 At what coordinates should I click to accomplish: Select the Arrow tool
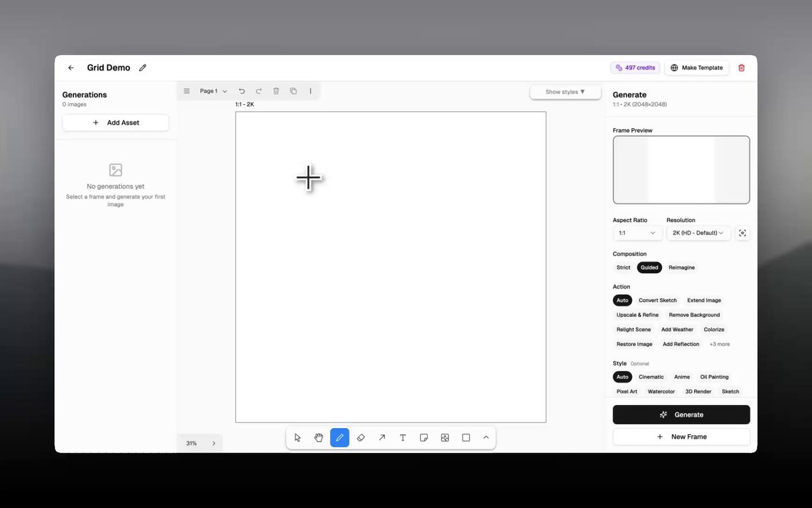click(x=382, y=438)
